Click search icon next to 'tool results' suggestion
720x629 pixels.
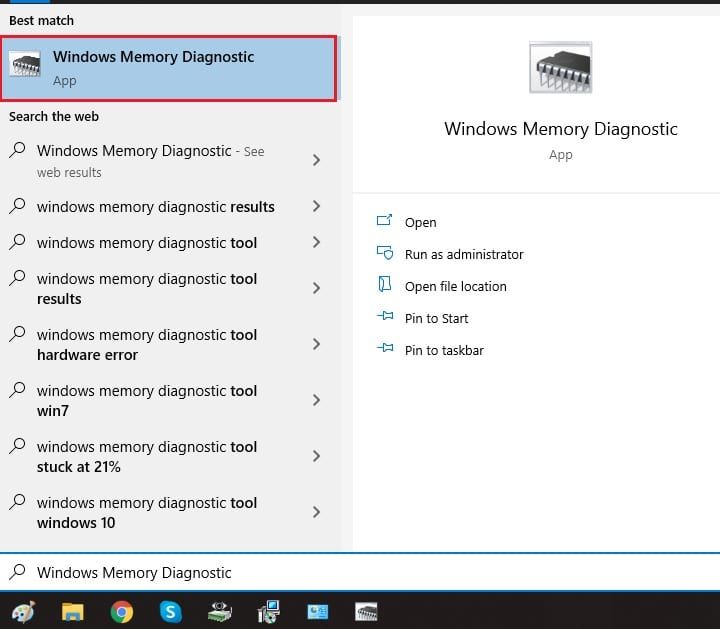coord(17,278)
